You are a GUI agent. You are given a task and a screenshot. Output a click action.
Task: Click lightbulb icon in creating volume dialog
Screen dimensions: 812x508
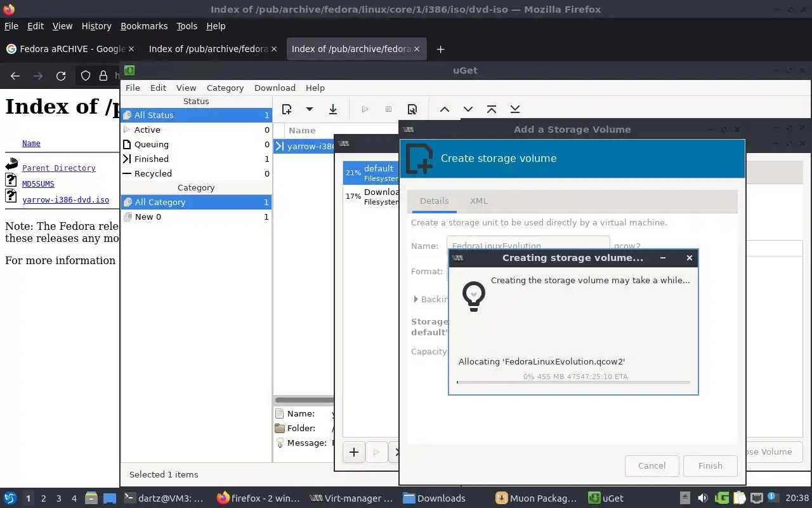coord(474,297)
